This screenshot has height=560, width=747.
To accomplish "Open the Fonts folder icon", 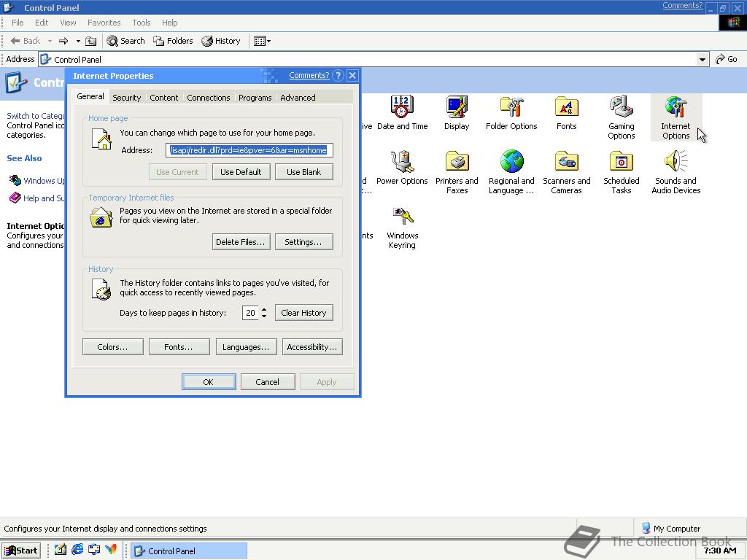I will point(566,113).
